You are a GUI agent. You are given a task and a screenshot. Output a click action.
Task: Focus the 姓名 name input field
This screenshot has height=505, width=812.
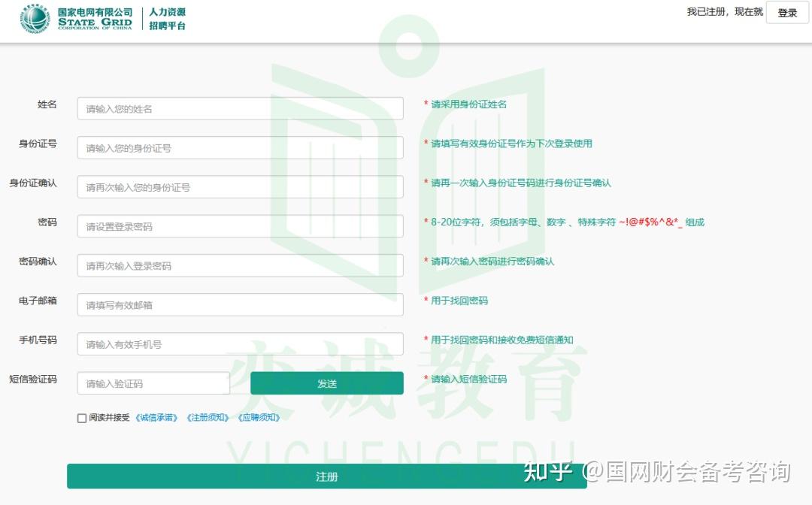(x=241, y=109)
